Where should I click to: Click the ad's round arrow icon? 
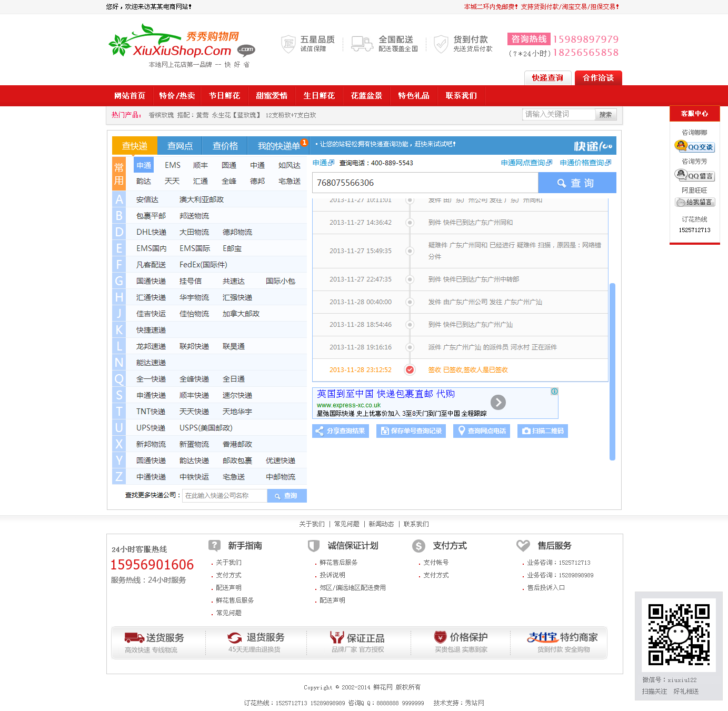(x=498, y=402)
